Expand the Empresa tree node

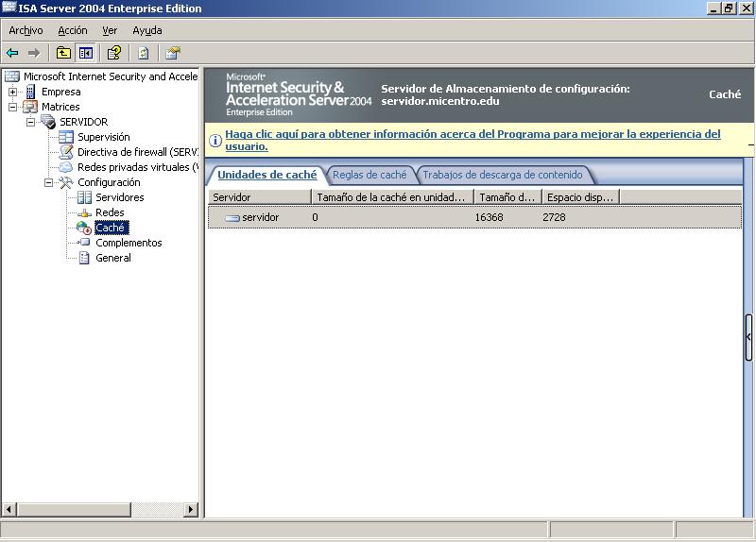[13, 92]
